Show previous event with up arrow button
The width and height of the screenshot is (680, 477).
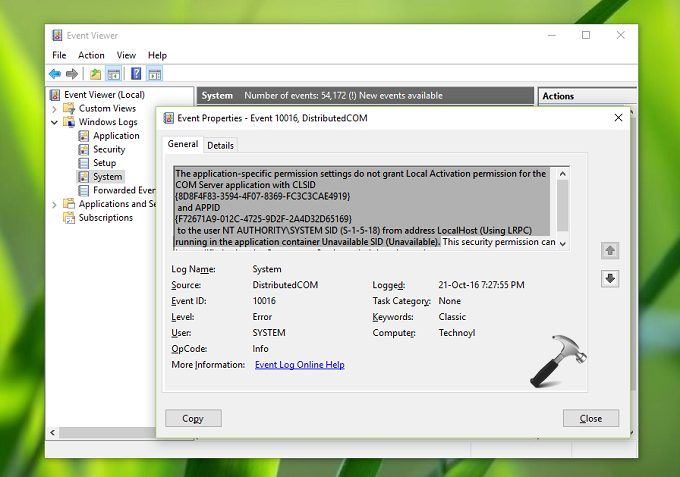(610, 250)
